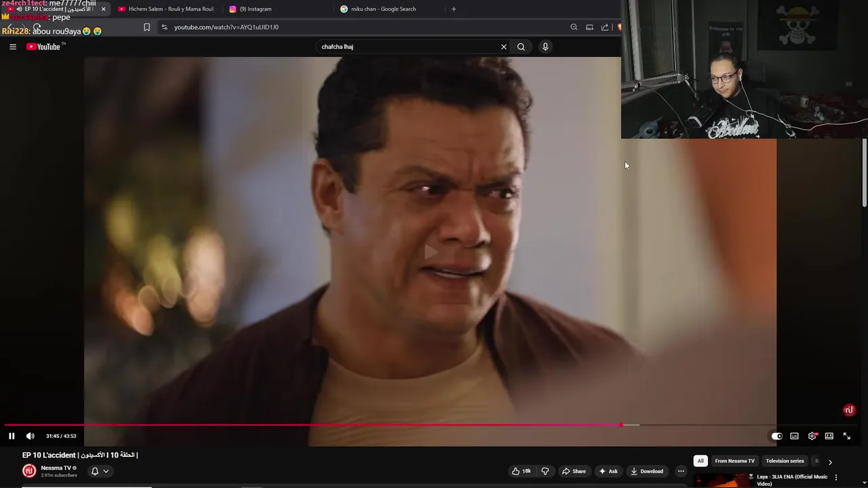Screen dimensions: 868x488
Task: Click the 31:45 / 43:53 time display
Action: click(x=61, y=436)
